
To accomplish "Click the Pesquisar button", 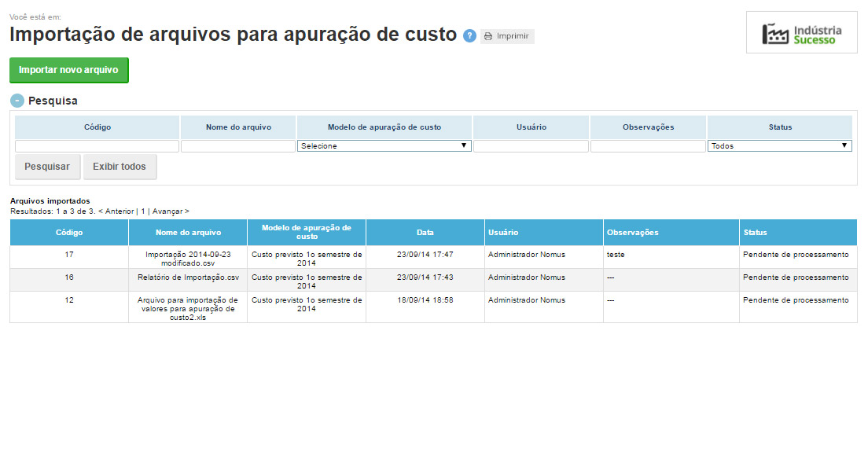I will coord(47,167).
